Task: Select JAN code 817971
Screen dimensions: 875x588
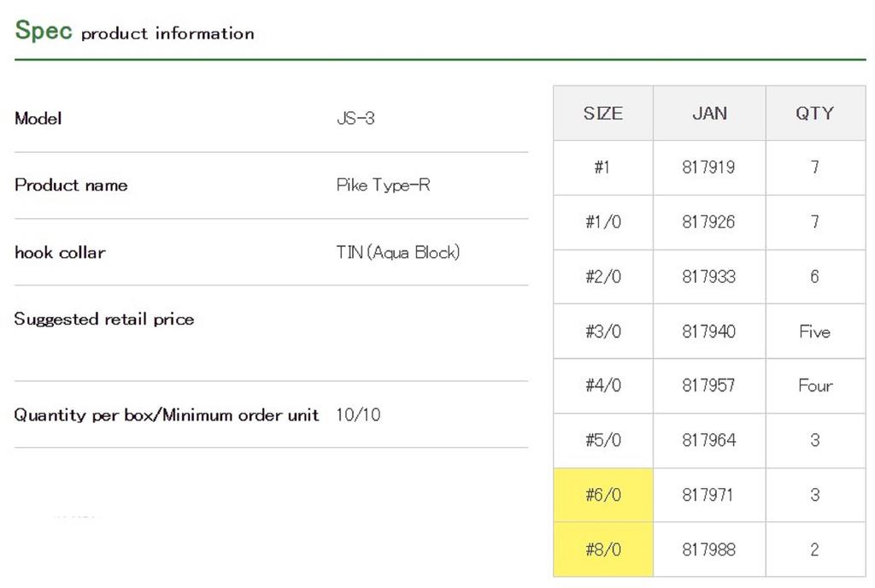Action: point(708,495)
